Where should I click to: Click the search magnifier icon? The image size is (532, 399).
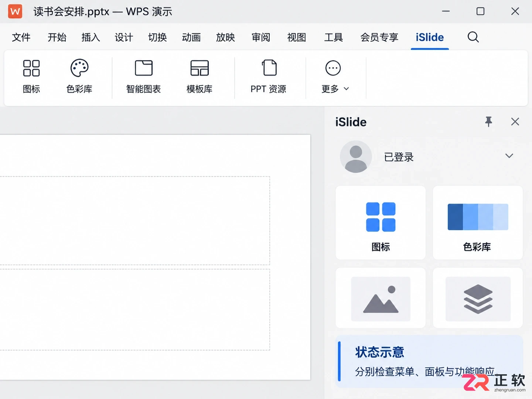point(473,37)
